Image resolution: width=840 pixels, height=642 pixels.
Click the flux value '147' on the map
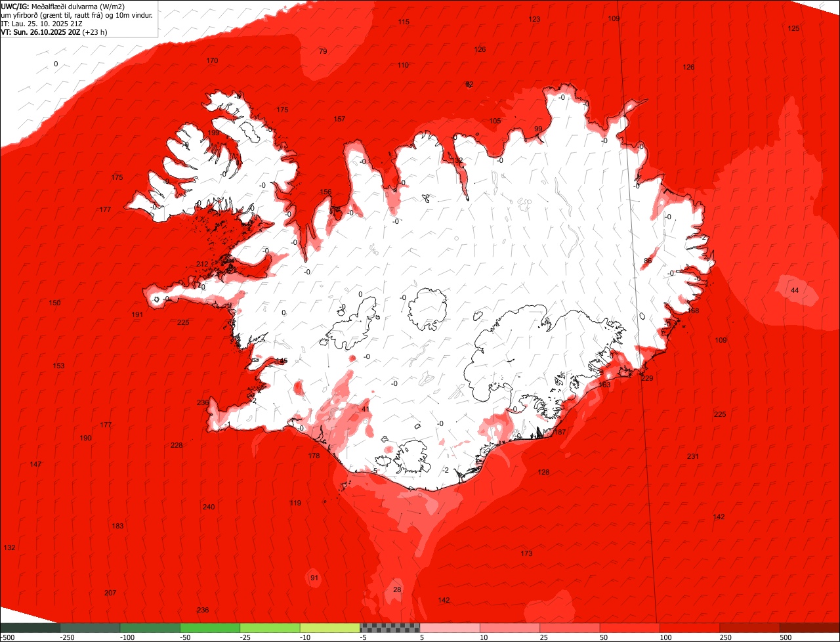tap(35, 464)
